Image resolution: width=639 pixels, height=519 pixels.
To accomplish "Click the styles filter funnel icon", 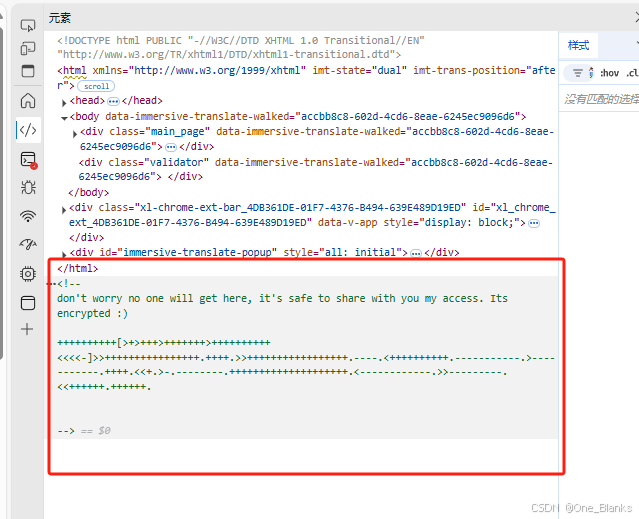I will click(x=577, y=73).
